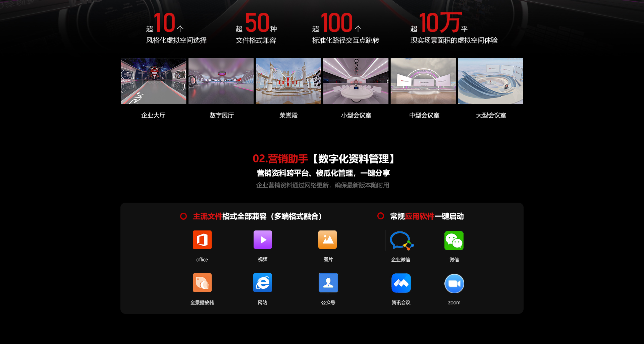Click the panorama player icon
This screenshot has height=344, width=644.
point(202,283)
